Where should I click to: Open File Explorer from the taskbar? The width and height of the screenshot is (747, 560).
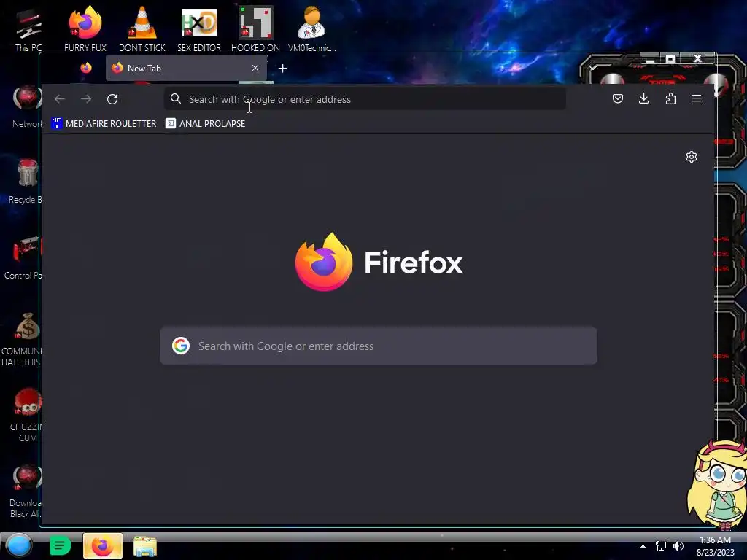pos(145,546)
